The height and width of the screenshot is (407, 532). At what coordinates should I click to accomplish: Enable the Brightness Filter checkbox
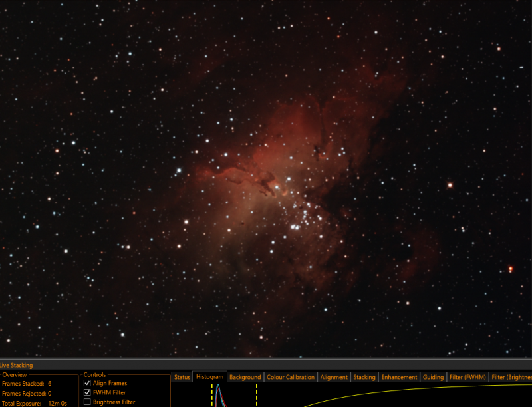87,402
